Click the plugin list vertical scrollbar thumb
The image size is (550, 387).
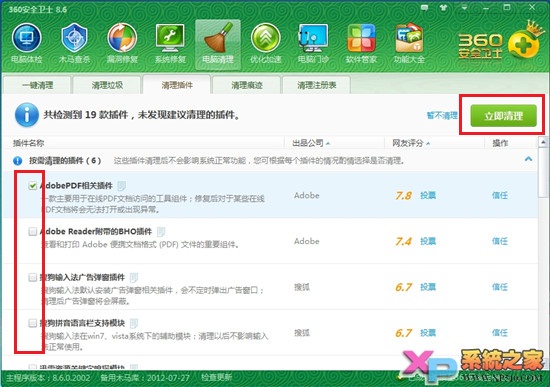[543, 172]
